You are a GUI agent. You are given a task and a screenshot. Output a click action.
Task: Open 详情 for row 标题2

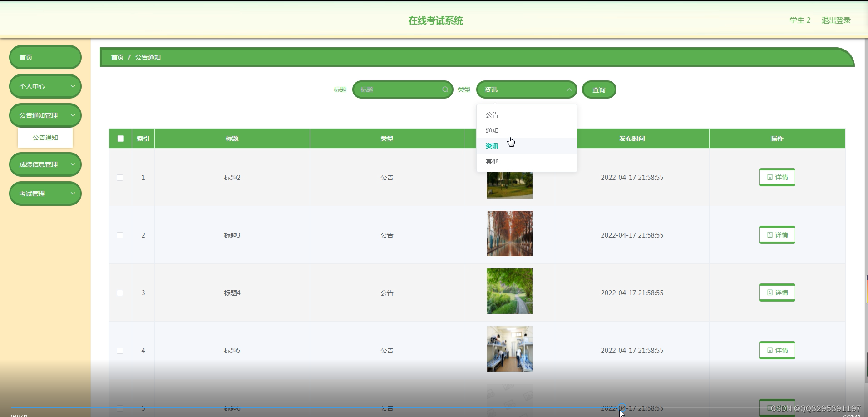777,177
